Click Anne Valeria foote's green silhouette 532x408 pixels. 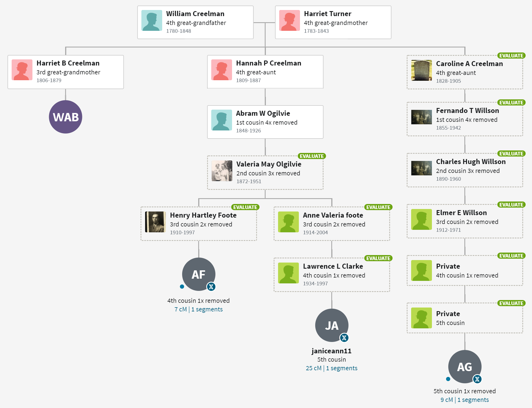click(288, 222)
